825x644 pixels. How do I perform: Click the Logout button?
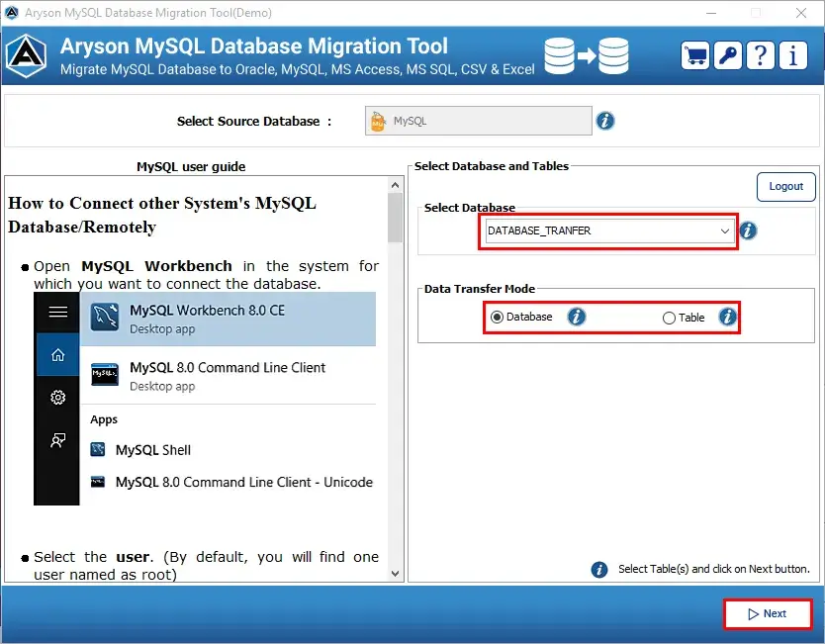[x=786, y=186]
